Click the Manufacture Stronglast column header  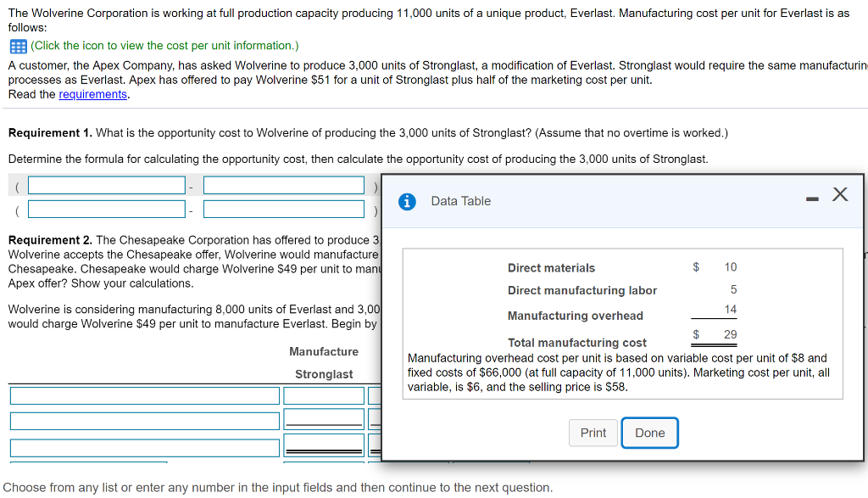coord(324,363)
